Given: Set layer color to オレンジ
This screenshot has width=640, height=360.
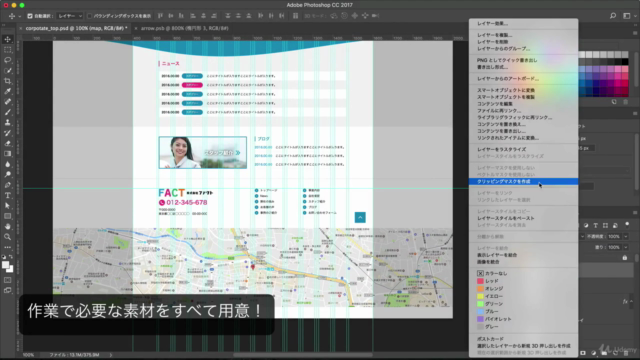Looking at the screenshot, I should pos(523,289).
